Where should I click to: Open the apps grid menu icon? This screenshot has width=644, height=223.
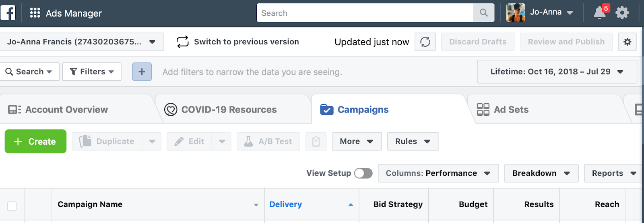(x=35, y=13)
